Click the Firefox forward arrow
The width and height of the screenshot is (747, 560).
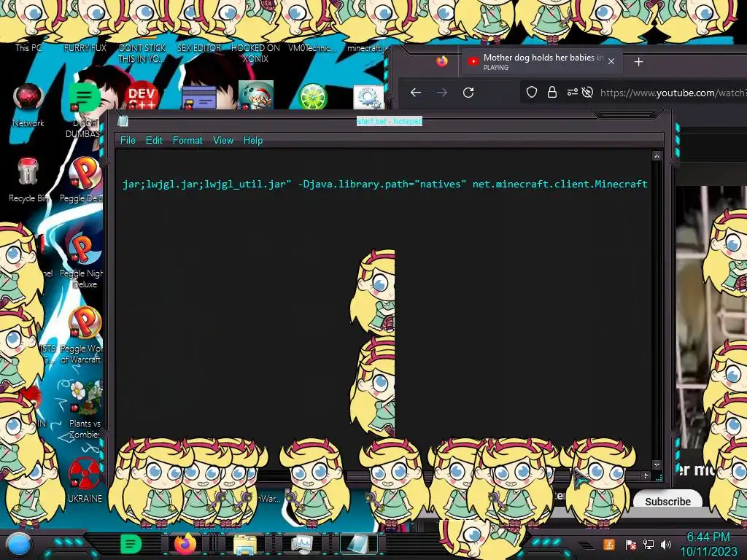tap(442, 93)
